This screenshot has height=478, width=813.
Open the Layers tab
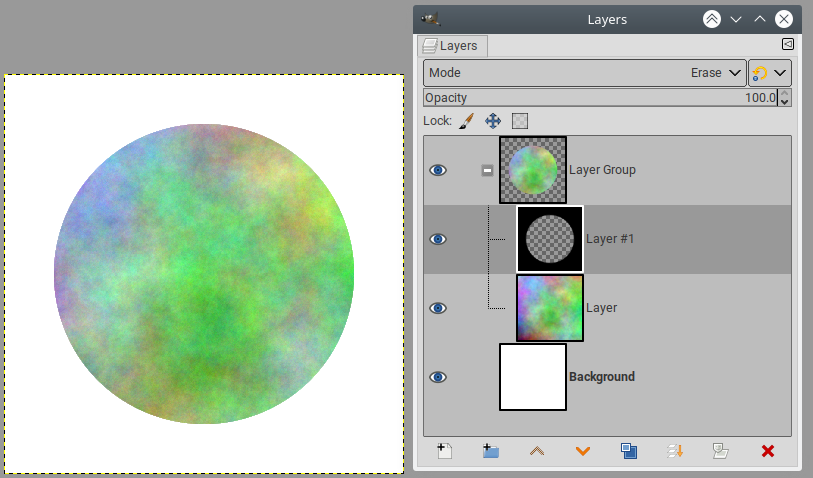[x=453, y=45]
